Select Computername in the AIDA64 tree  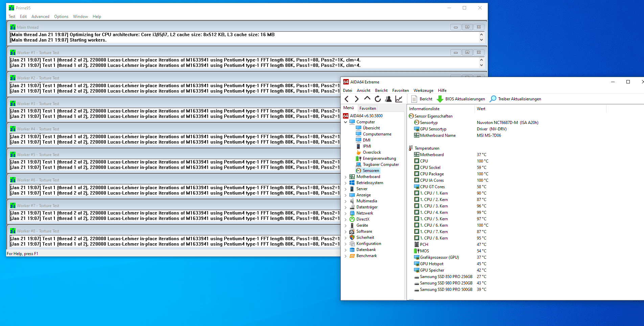pos(377,134)
